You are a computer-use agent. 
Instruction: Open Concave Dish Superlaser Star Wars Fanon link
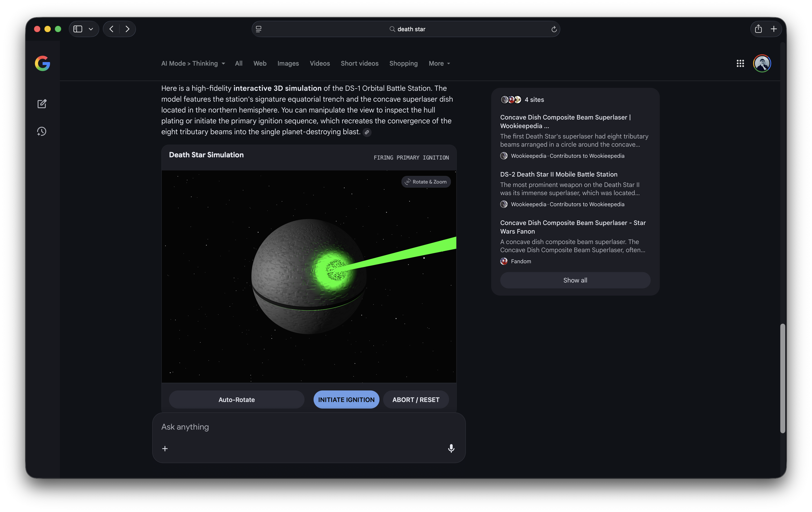(x=573, y=227)
